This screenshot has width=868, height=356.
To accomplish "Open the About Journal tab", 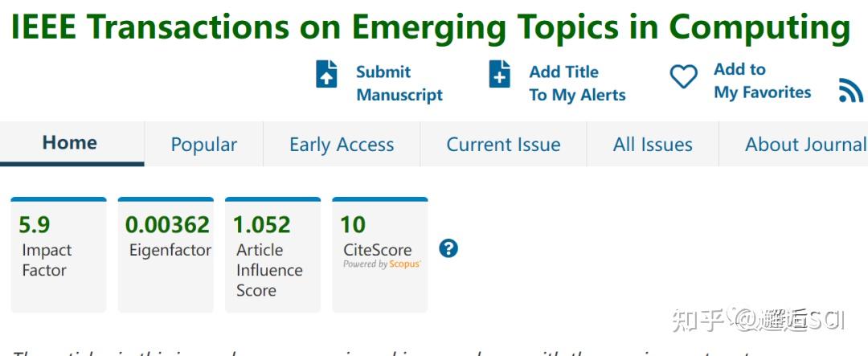I will pos(805,145).
